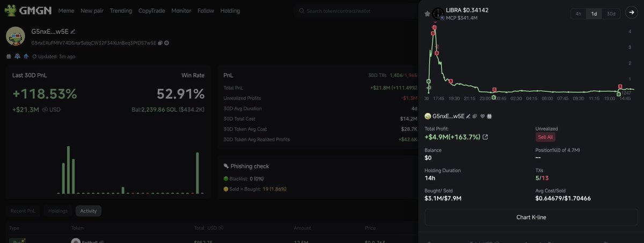The height and width of the screenshot is (243, 644).
Task: Open the Recent PnL tab
Action: point(23,211)
